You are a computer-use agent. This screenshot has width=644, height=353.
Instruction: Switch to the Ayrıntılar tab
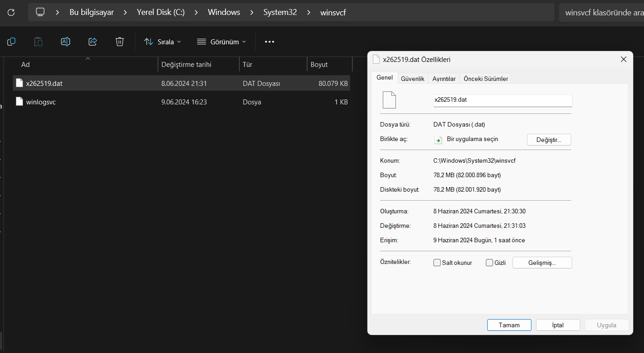tap(444, 79)
